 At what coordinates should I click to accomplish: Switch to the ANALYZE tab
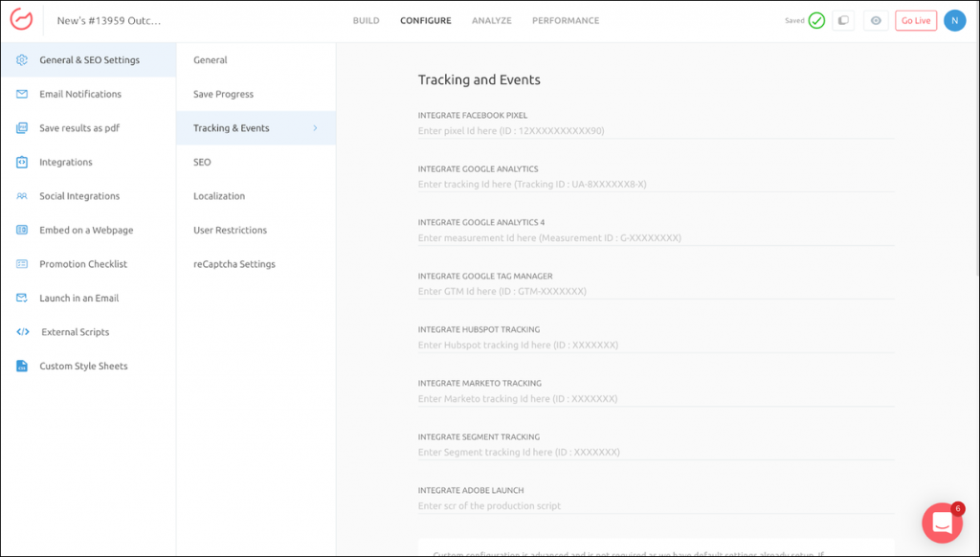491,20
